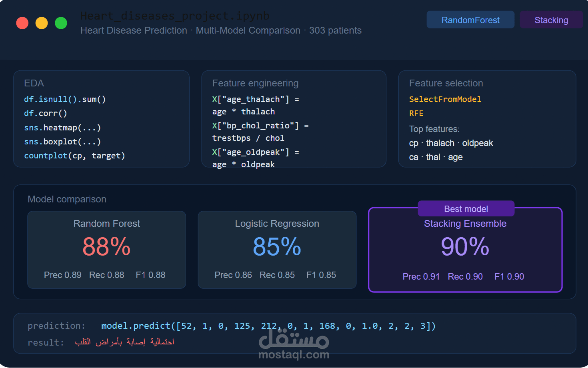Open the Logistic Regression model card title
The height and width of the screenshot is (368, 588).
coord(277,224)
